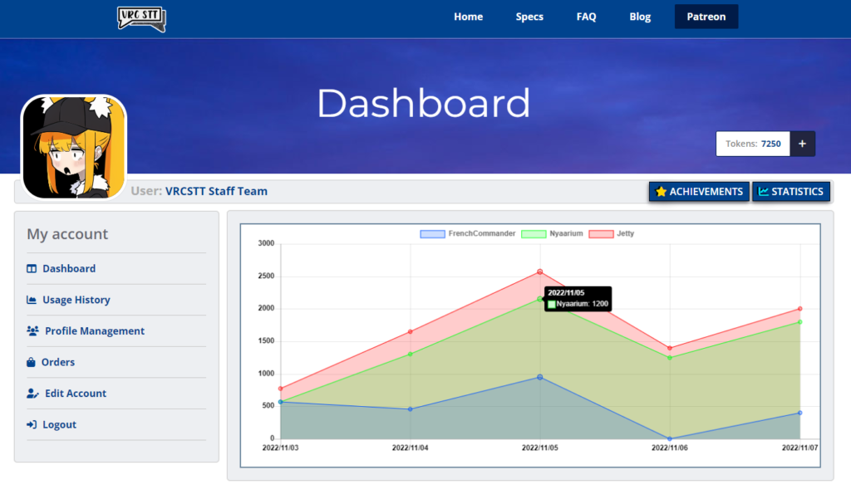
Task: Open the Achievements button
Action: pos(699,192)
